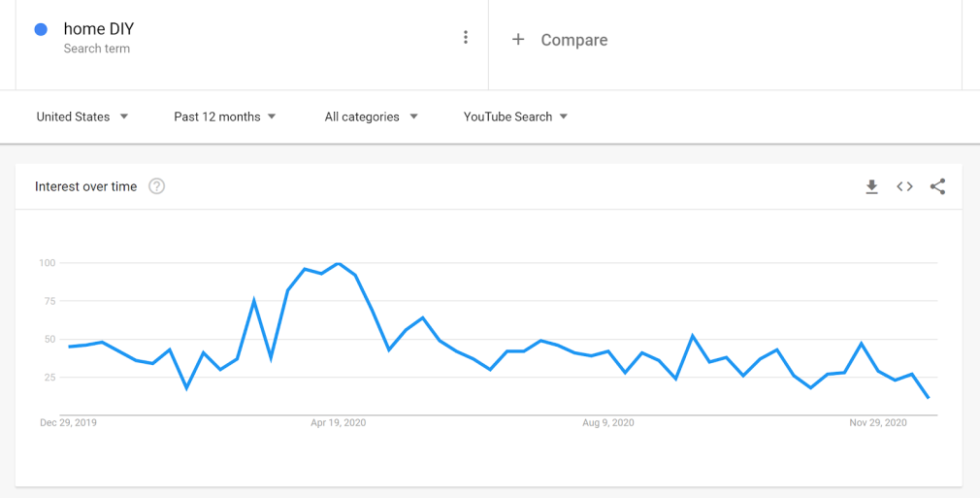Expand the Past 12 months time range
Screen dimensions: 980x498
tap(225, 116)
